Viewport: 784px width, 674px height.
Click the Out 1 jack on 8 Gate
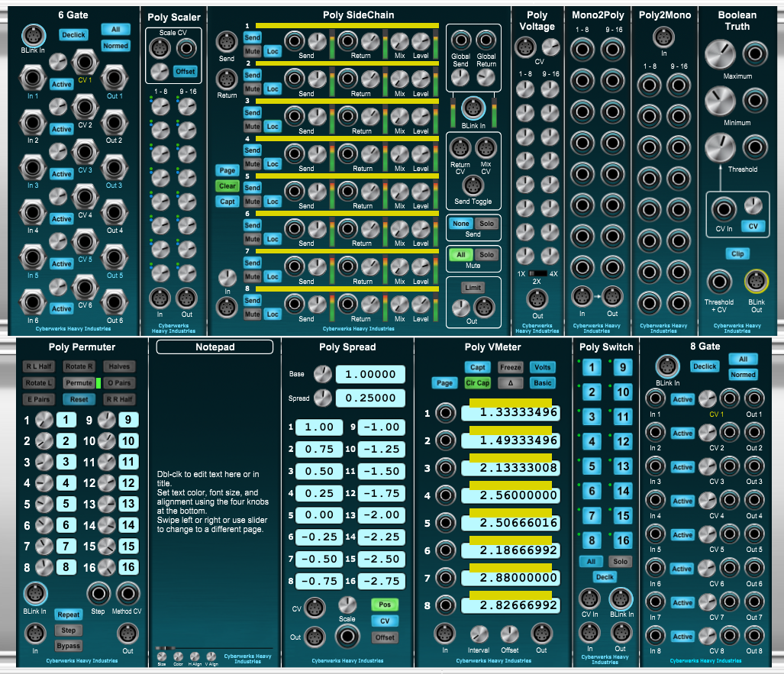pyautogui.click(x=754, y=398)
